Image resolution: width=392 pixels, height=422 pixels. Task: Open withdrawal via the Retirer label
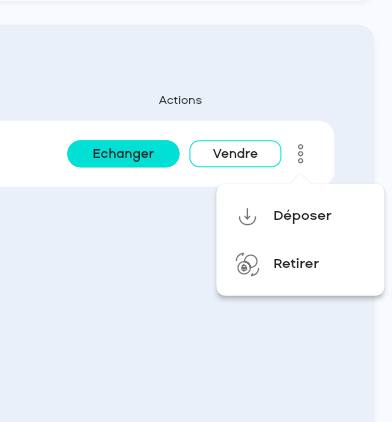pyautogui.click(x=296, y=264)
